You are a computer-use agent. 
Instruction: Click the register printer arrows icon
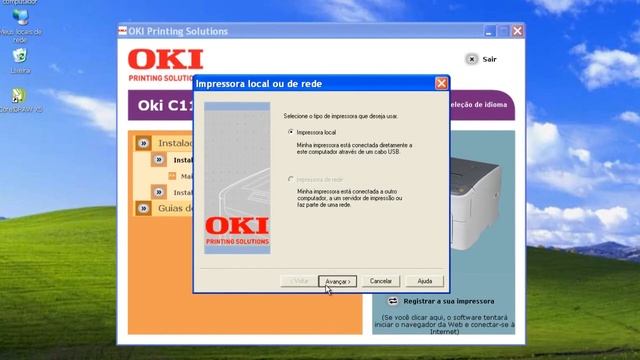point(393,301)
